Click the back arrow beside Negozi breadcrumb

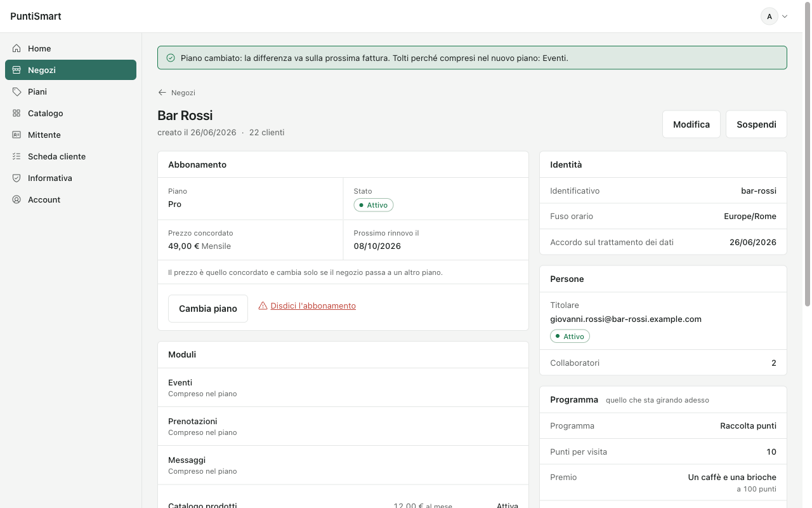pyautogui.click(x=162, y=93)
